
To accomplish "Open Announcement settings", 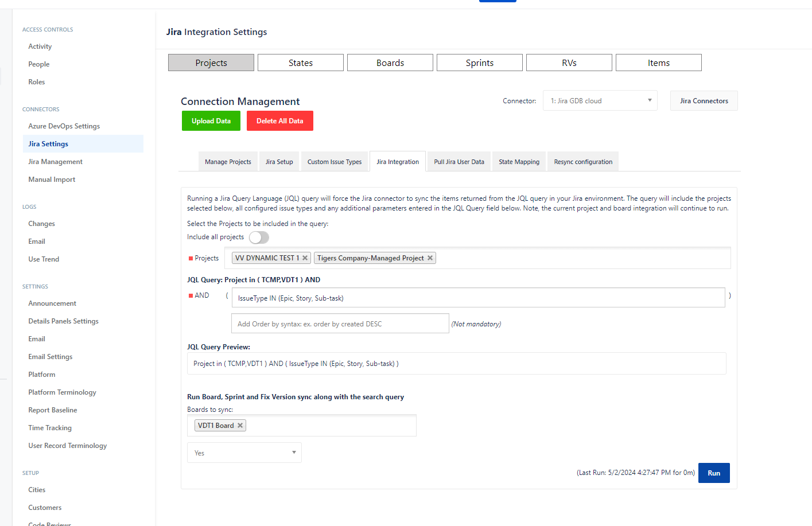I will (x=52, y=303).
